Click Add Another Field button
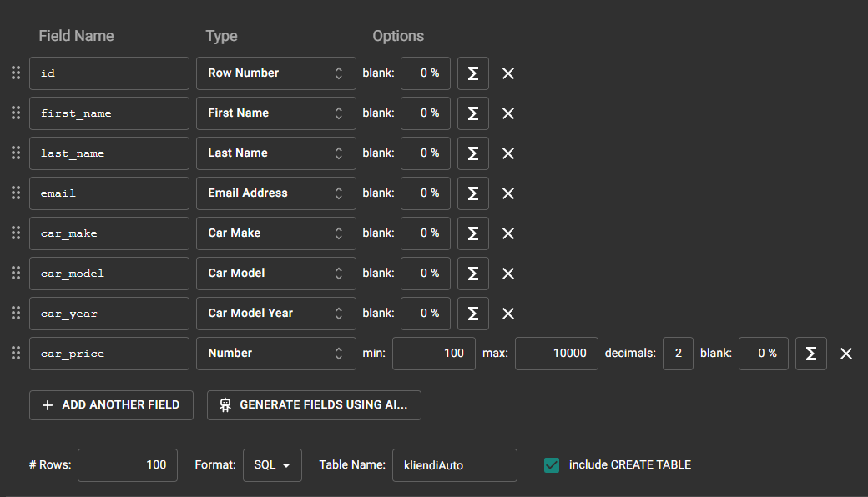This screenshot has height=497, width=868. tap(111, 404)
